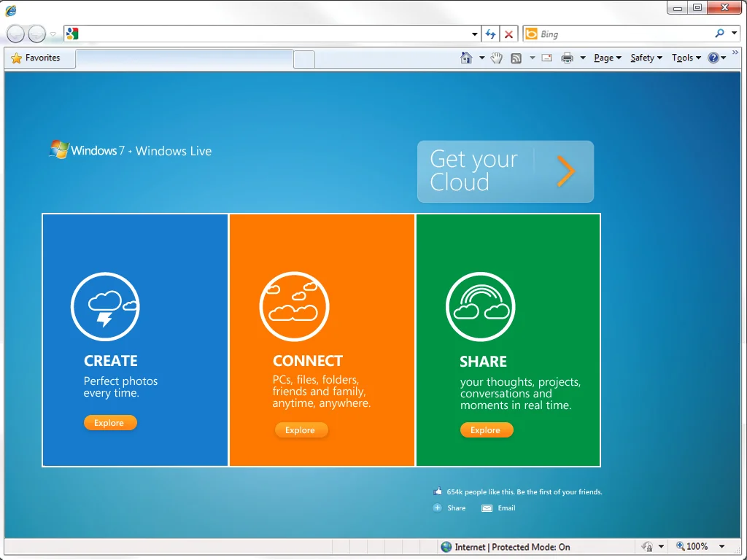Expand the zoom level dropdown arrow
747x560 pixels.
click(x=721, y=547)
